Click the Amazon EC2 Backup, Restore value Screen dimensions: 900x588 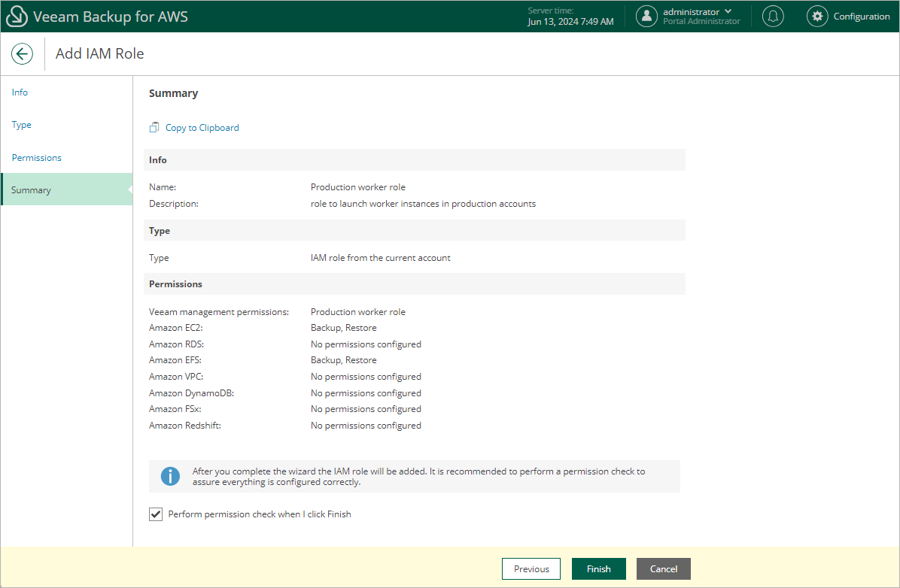344,328
